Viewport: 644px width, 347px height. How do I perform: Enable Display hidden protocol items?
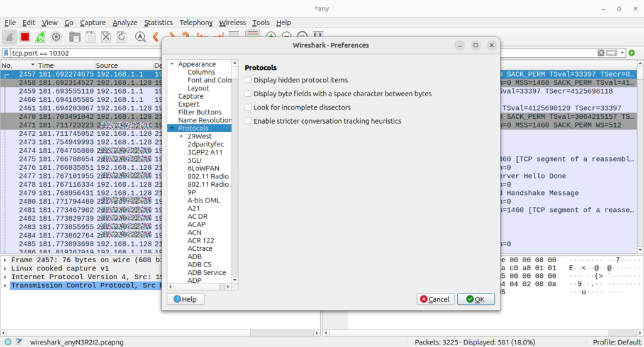coord(248,80)
